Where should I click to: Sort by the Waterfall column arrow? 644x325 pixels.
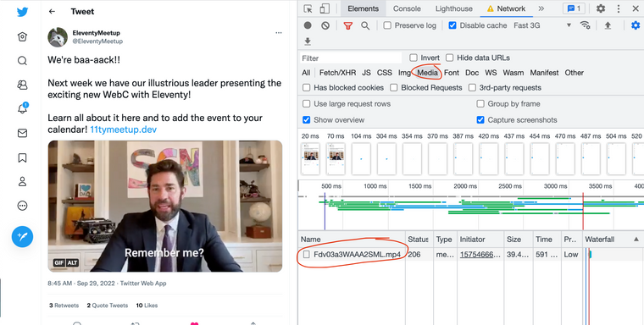(636, 240)
